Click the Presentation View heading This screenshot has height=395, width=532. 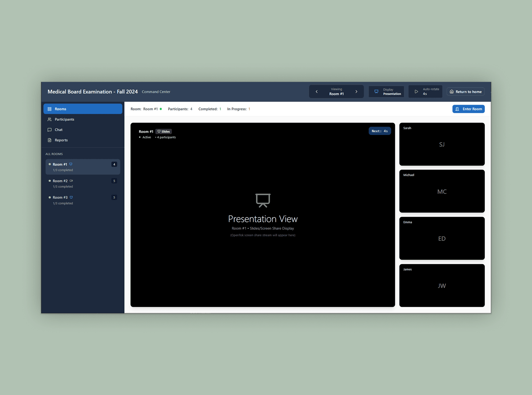[x=263, y=219]
